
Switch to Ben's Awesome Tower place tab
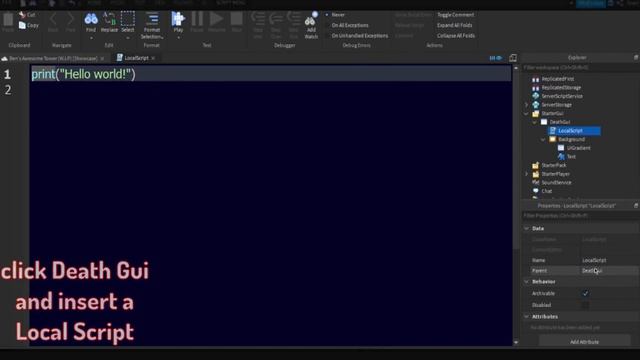coord(53,58)
